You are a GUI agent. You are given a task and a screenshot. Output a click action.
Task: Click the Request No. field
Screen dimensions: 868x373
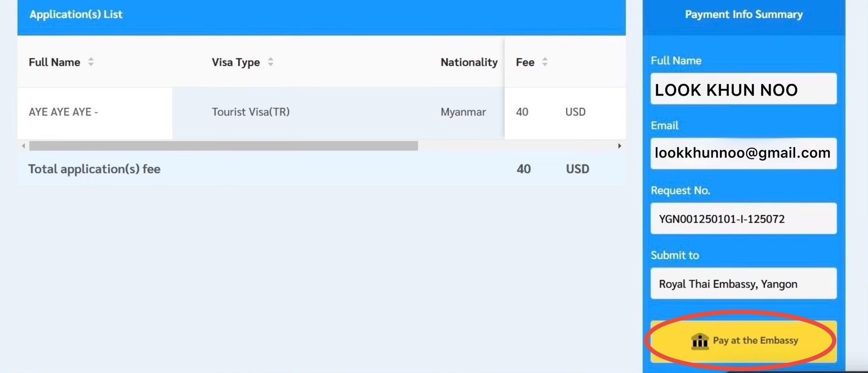coord(743,218)
